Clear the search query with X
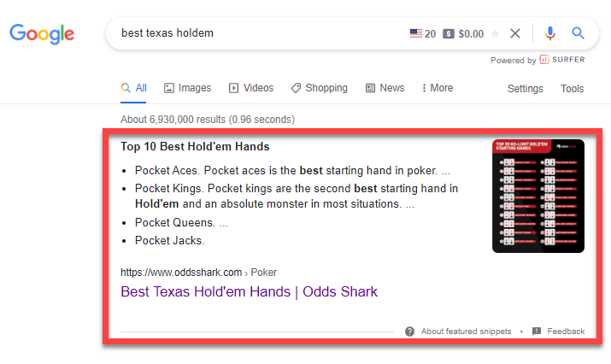 click(x=515, y=34)
